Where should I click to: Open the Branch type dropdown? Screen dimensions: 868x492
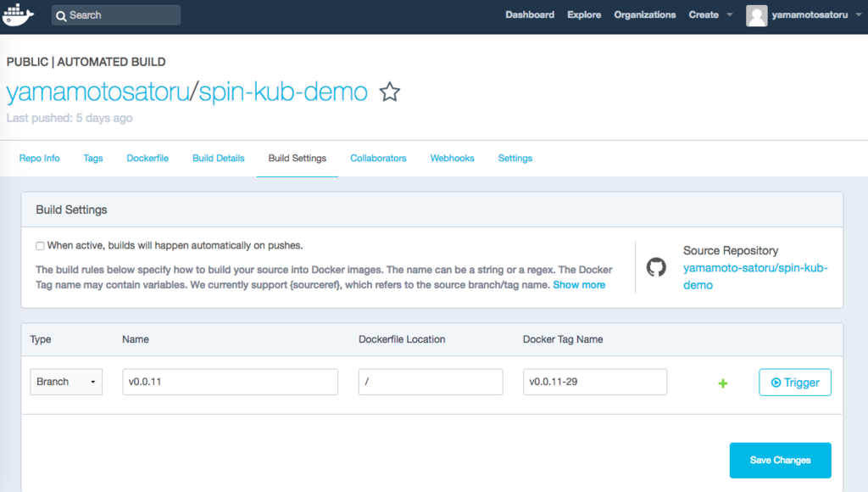66,382
